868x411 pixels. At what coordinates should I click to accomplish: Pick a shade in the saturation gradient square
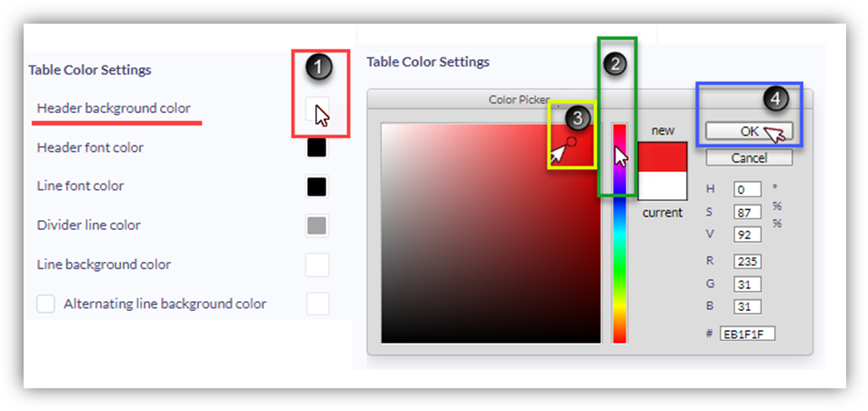491,233
